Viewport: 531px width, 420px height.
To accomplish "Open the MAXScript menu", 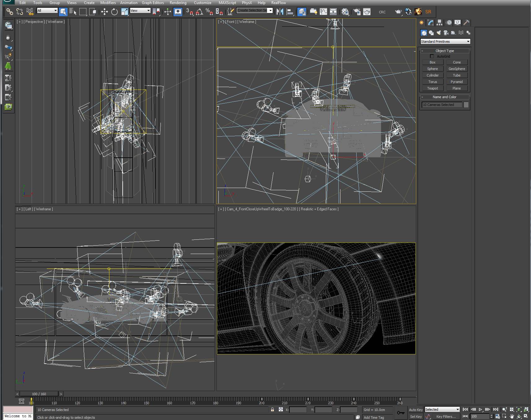I will (x=227, y=3).
